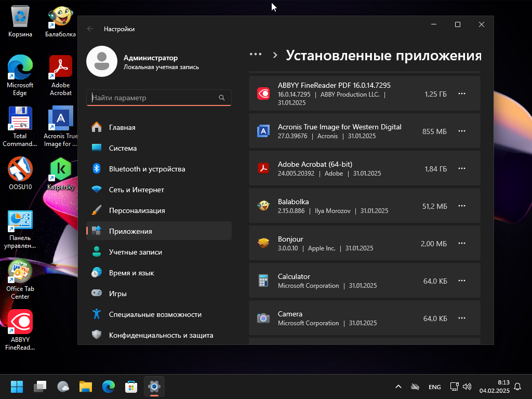
Task: Click the cloud sync tray icon
Action: [x=415, y=387]
